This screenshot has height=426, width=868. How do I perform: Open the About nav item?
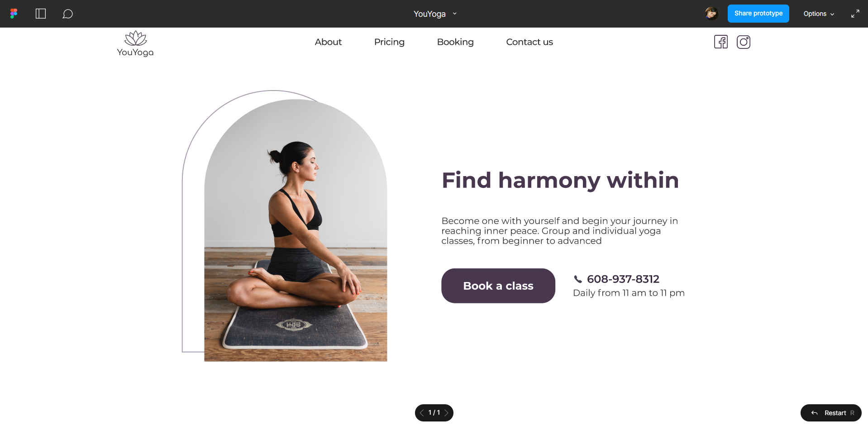point(328,42)
